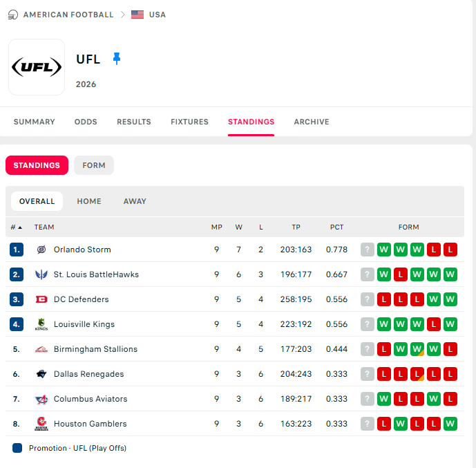Open the Louisville Kings team page
The width and height of the screenshot is (476, 468).
84,324
